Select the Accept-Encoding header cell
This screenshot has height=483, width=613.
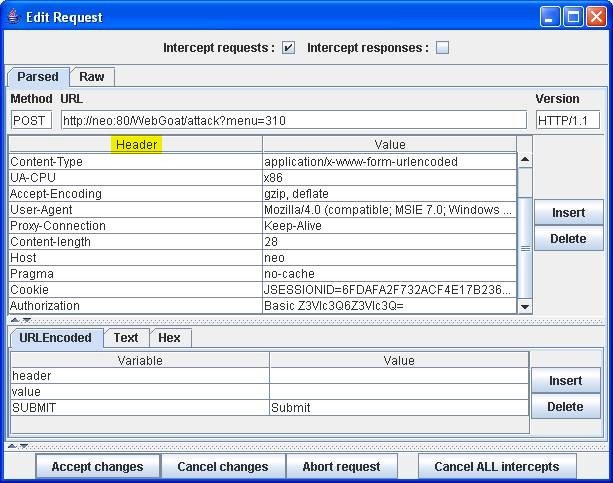pyautogui.click(x=135, y=194)
